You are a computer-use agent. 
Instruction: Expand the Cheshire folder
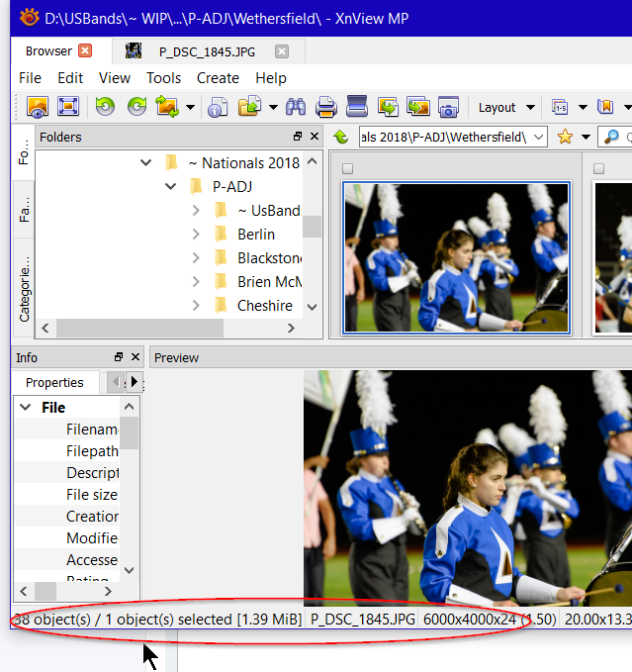196,305
